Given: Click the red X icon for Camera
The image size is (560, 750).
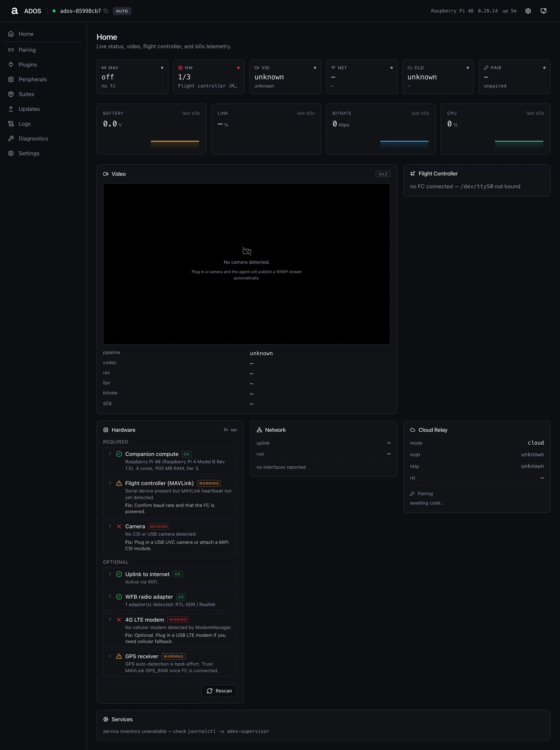Looking at the screenshot, I should tap(119, 527).
